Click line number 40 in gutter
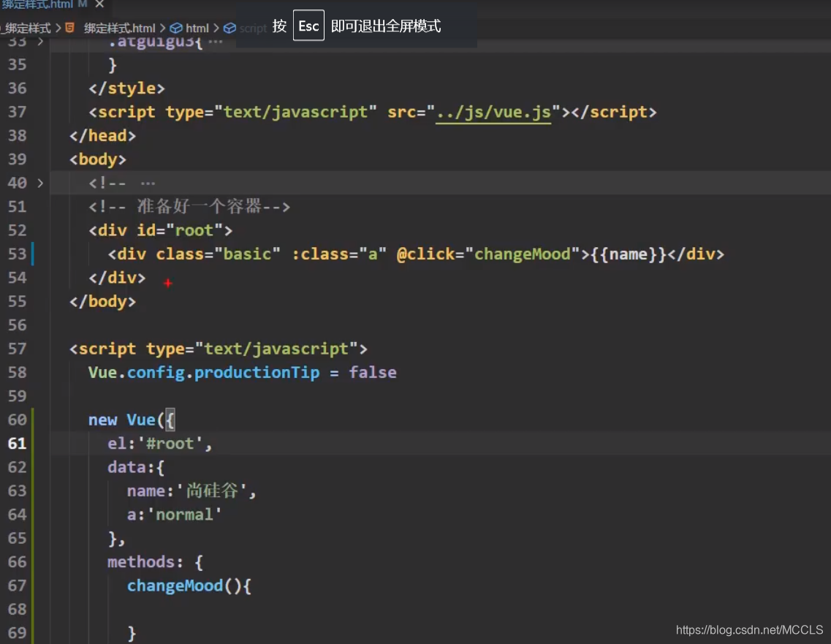The height and width of the screenshot is (644, 831). [x=18, y=183]
